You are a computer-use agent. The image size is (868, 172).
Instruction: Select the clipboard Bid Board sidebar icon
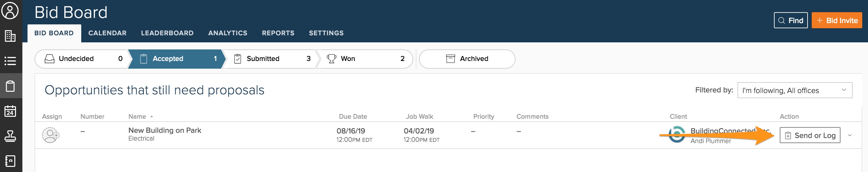[10, 86]
